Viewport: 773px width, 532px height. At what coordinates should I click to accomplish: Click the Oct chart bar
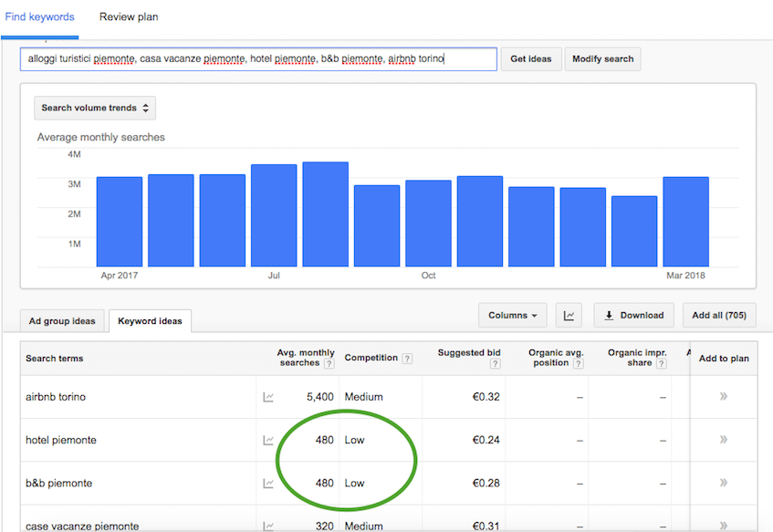point(428,224)
